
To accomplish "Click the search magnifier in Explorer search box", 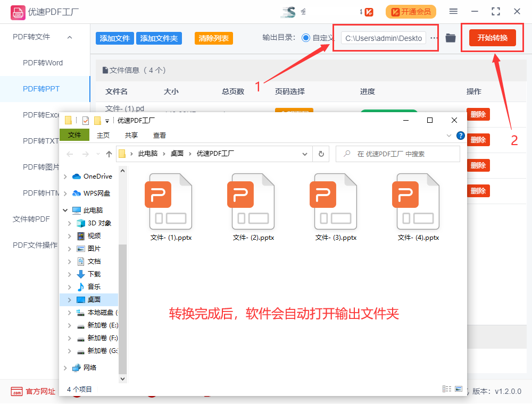I will tap(347, 154).
